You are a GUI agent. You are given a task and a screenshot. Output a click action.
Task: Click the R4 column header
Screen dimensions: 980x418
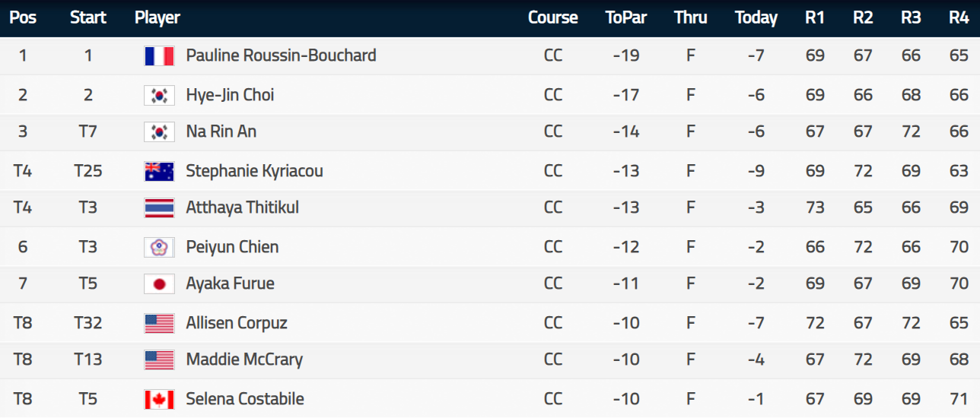tap(959, 17)
